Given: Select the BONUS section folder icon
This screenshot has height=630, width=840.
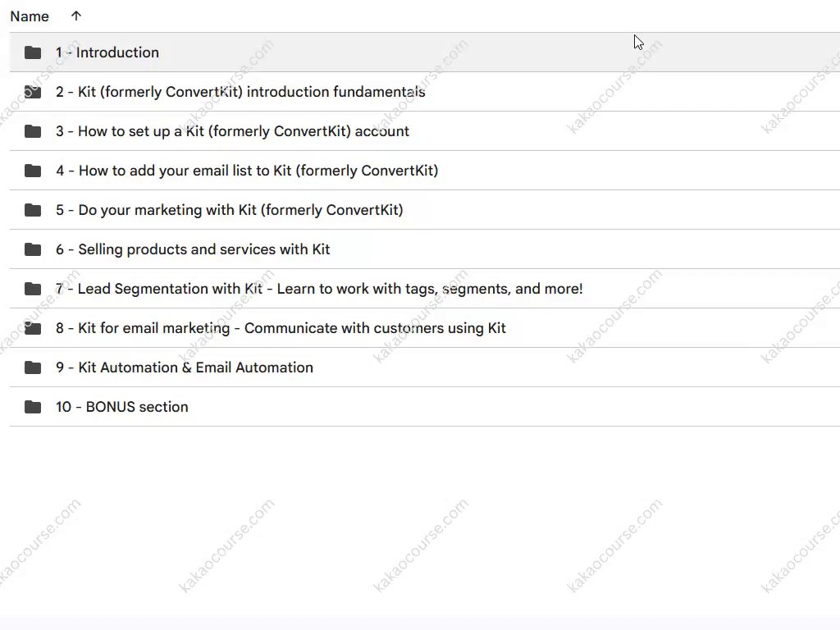Looking at the screenshot, I should (33, 407).
